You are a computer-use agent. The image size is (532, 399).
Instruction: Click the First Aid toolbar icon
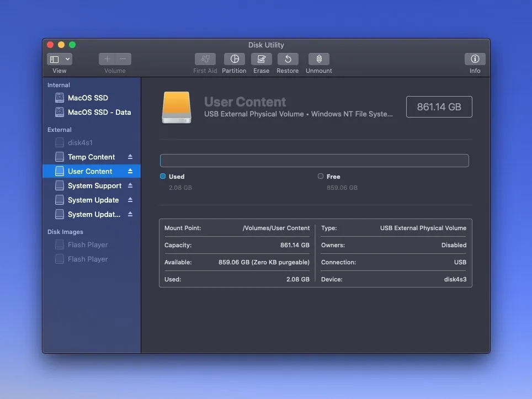[x=205, y=59]
